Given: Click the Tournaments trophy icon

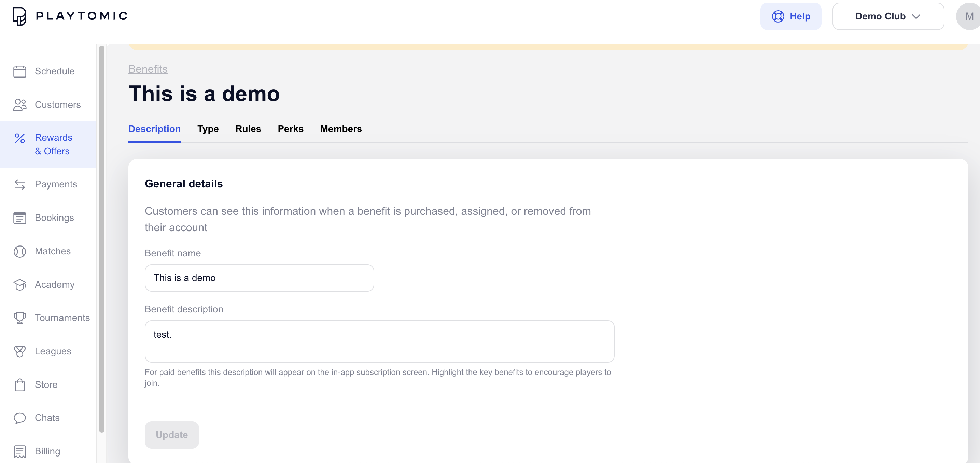Looking at the screenshot, I should tap(19, 318).
